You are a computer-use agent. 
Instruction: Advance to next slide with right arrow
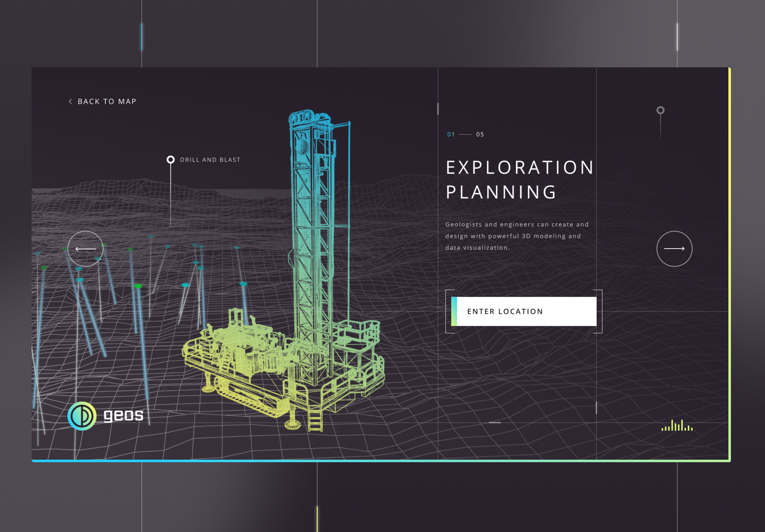click(674, 249)
